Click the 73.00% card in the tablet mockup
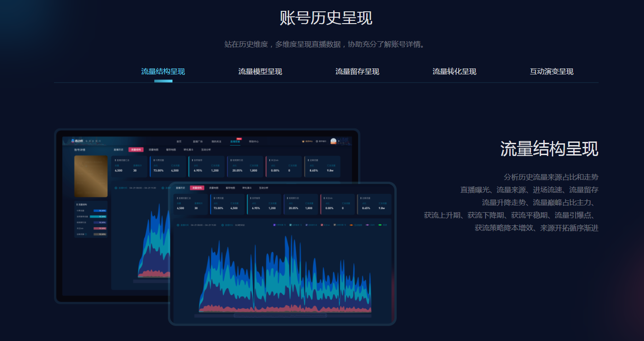This screenshot has width=644, height=341. point(227,205)
